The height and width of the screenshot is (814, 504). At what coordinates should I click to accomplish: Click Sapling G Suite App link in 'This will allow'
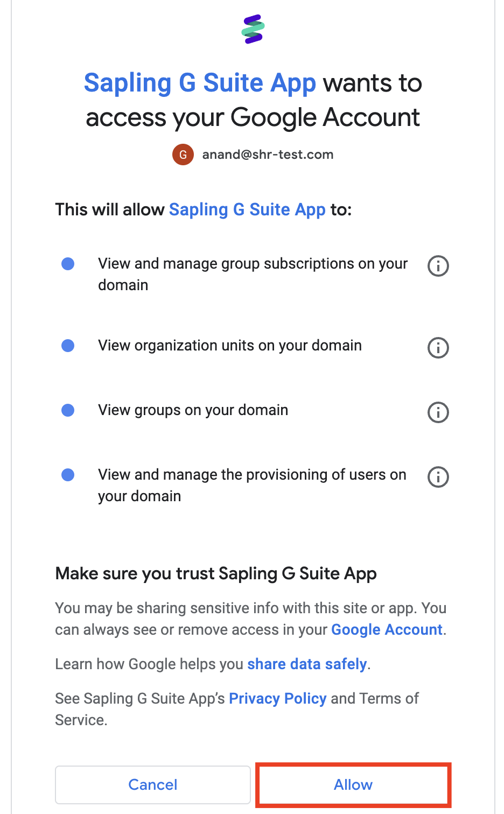(247, 209)
